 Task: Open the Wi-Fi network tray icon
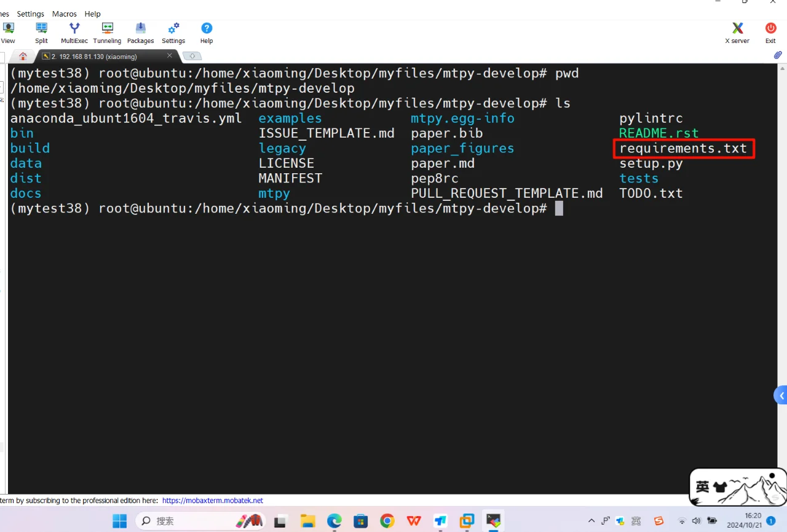click(682, 521)
